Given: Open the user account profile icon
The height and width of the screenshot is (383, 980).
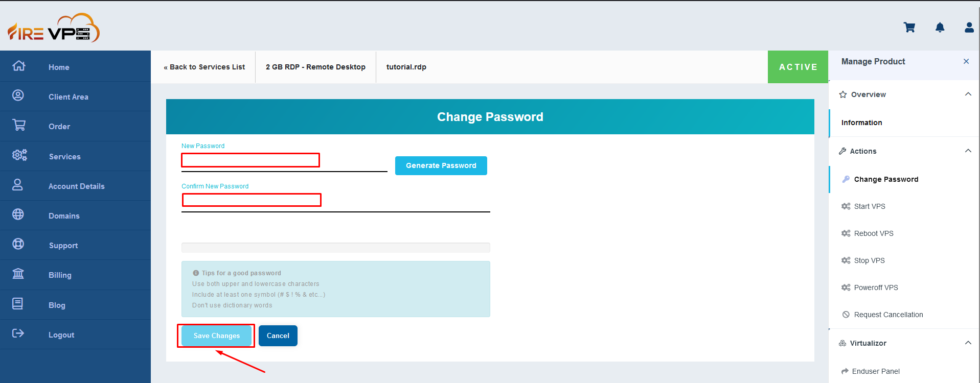Looking at the screenshot, I should [969, 28].
